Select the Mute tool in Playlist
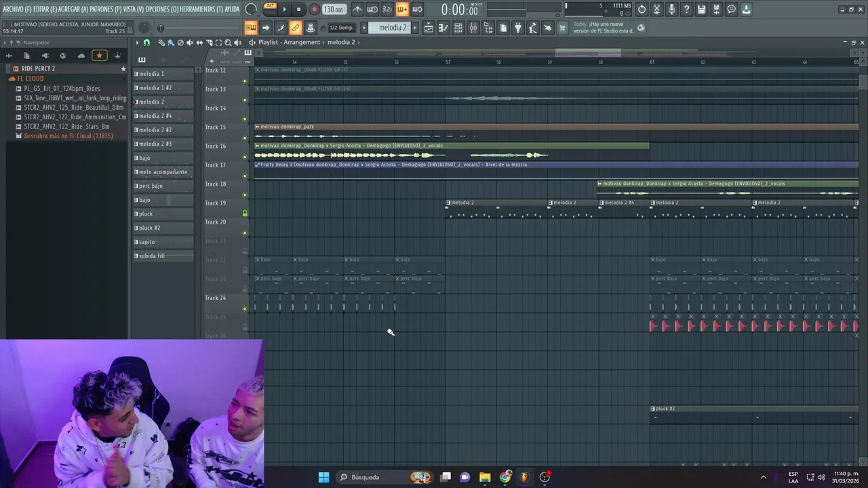This screenshot has width=868, height=488. pyautogui.click(x=190, y=43)
